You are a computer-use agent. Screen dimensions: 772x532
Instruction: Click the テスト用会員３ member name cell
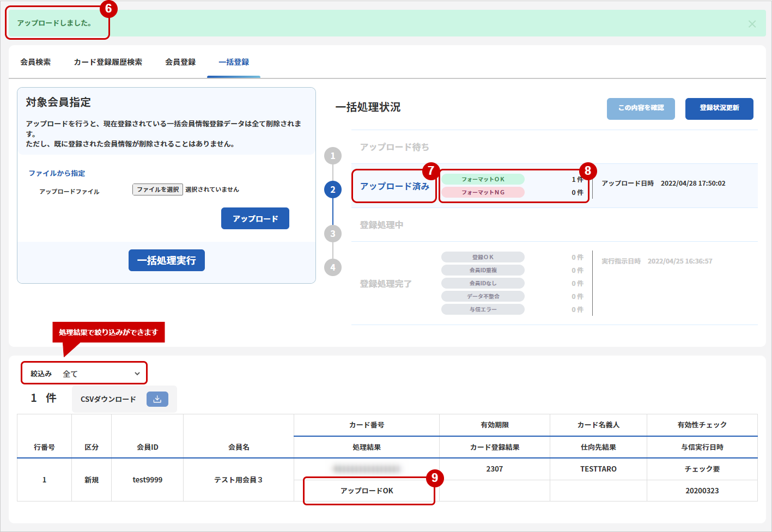239,480
